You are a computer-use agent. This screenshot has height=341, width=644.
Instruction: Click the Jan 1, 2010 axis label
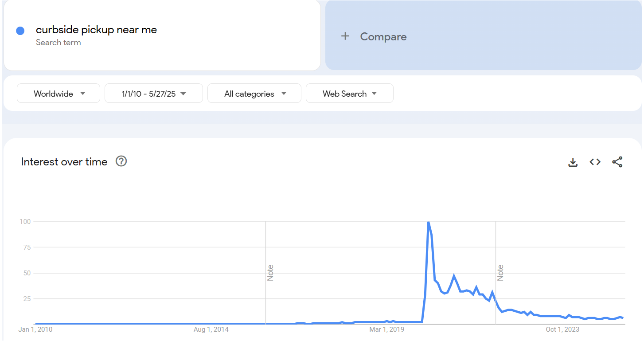(35, 329)
